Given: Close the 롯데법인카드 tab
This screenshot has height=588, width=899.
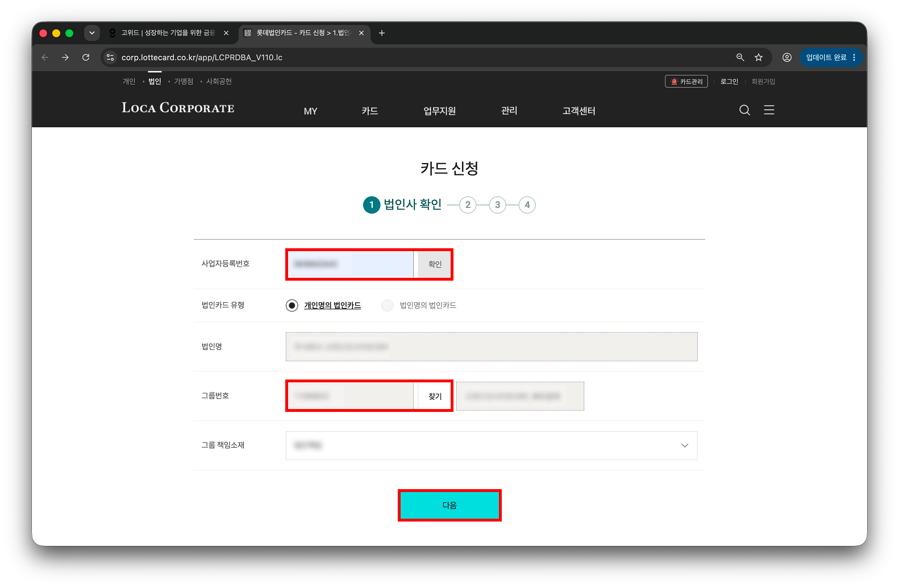Looking at the screenshot, I should pos(361,33).
